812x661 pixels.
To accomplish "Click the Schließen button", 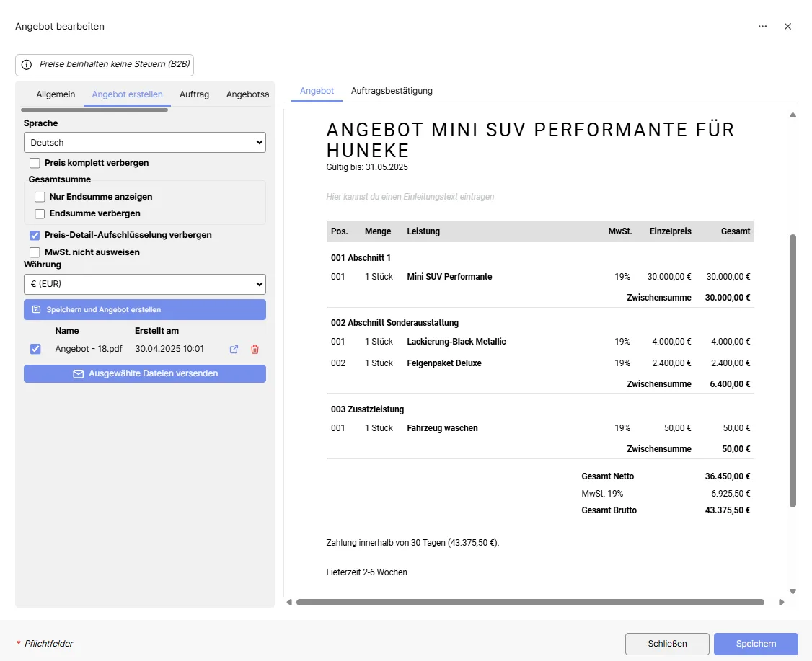I will [667, 644].
